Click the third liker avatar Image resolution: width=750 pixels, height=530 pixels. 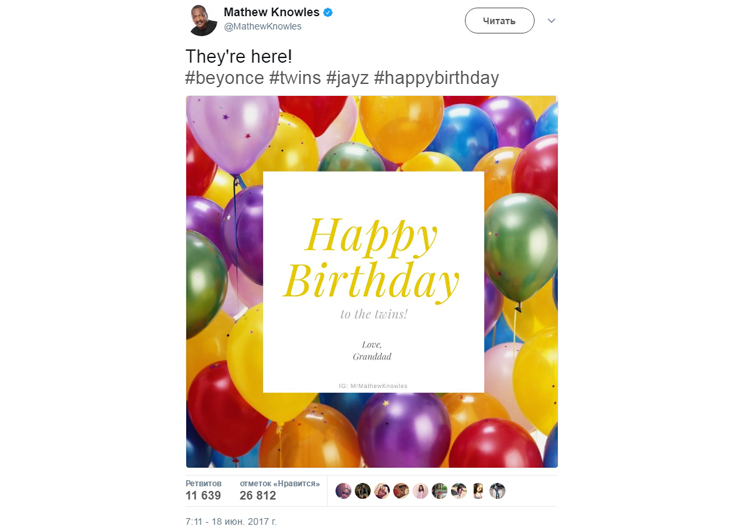[382, 491]
